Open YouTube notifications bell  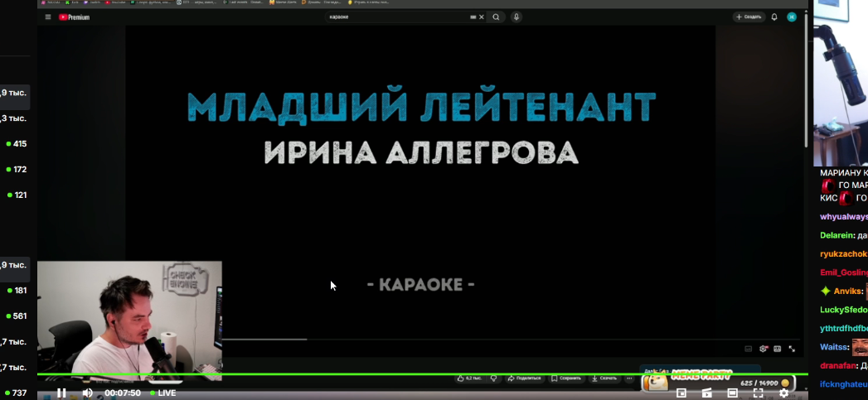[773, 17]
